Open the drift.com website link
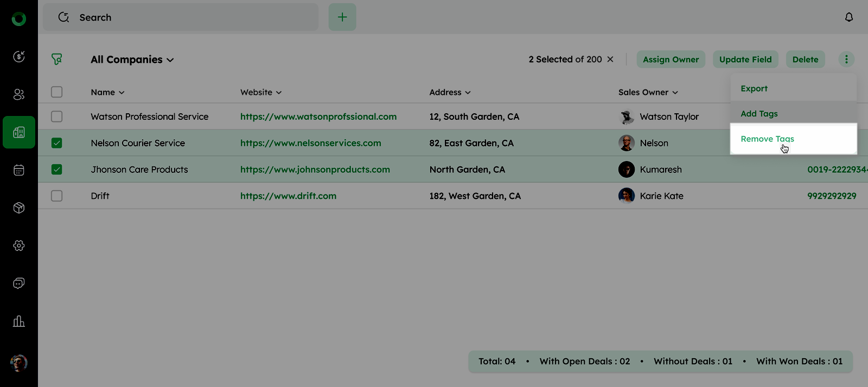 288,196
